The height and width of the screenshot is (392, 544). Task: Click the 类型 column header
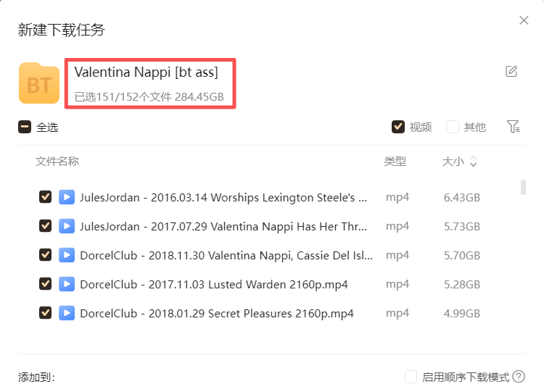tap(395, 162)
